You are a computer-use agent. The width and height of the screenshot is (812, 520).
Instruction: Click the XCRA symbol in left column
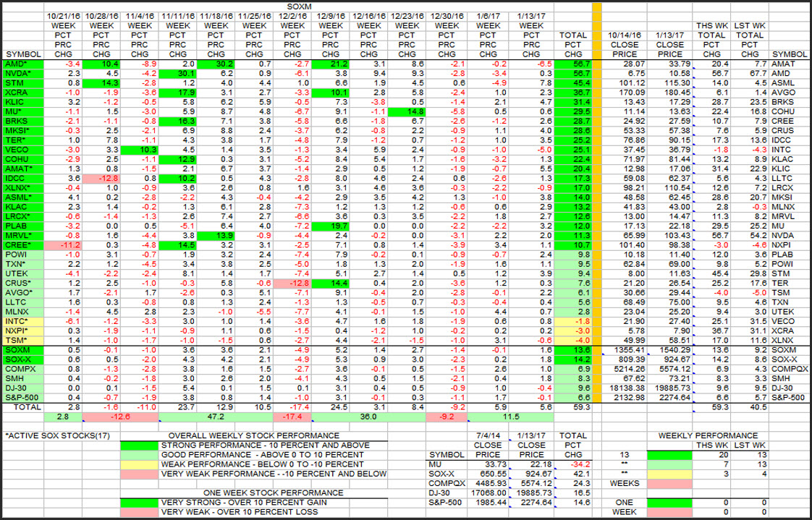[x=22, y=93]
